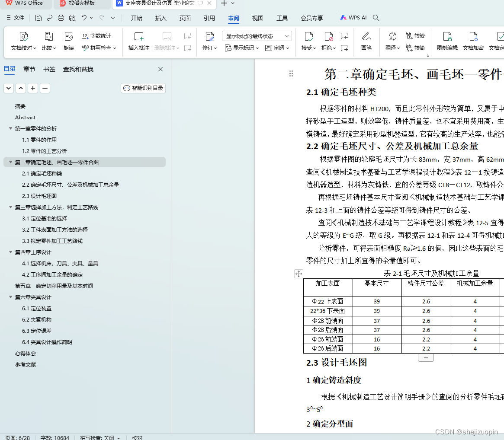Click the Redo arrow icon
Viewport: 504px width, 440px height.
(102, 18)
